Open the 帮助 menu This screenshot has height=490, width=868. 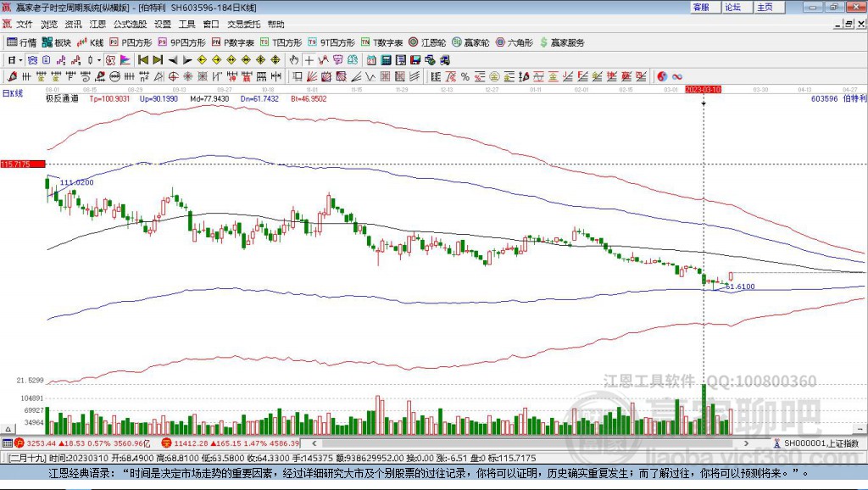coord(275,24)
